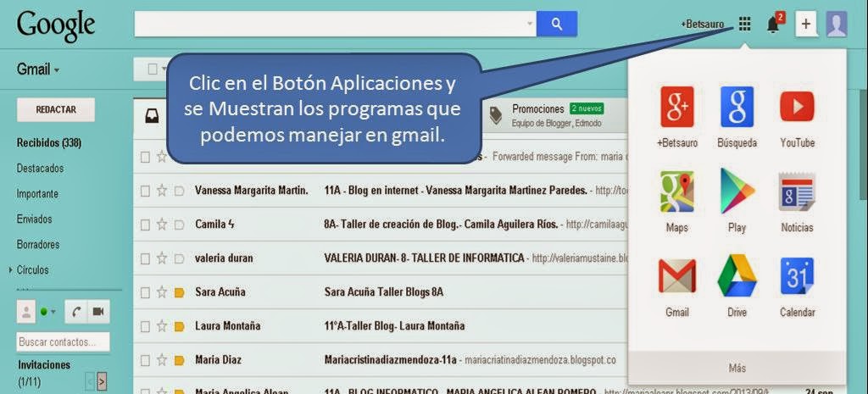Screen dimensions: 868x394
Task: Open the Búsqueda search app icon
Action: (x=737, y=107)
